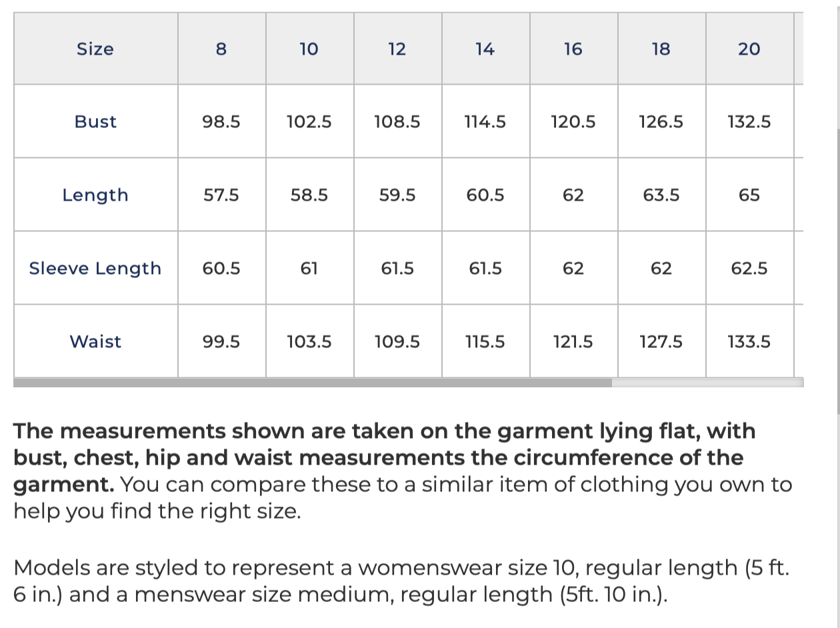The height and width of the screenshot is (628, 840).
Task: Select the Waist row label
Action: 95,341
